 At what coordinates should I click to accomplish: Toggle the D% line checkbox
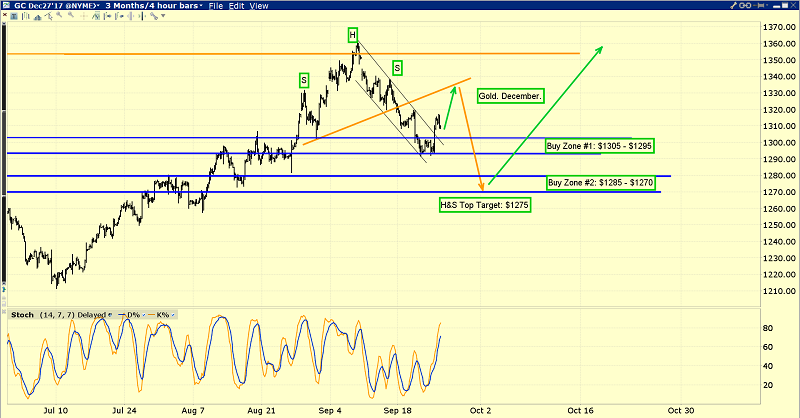144,315
